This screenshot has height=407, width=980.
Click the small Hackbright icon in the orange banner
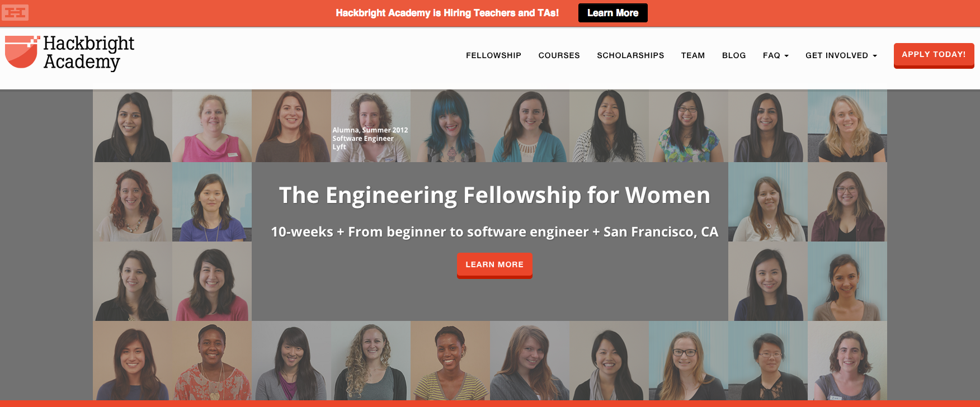[x=15, y=12]
